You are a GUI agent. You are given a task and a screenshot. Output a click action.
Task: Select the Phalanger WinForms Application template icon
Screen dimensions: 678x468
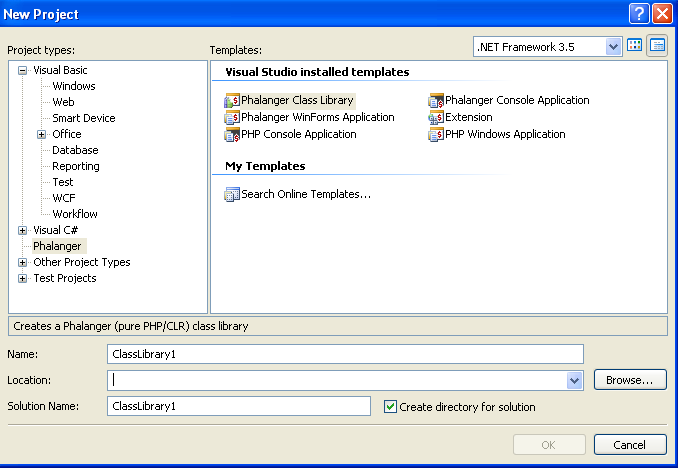[232, 117]
